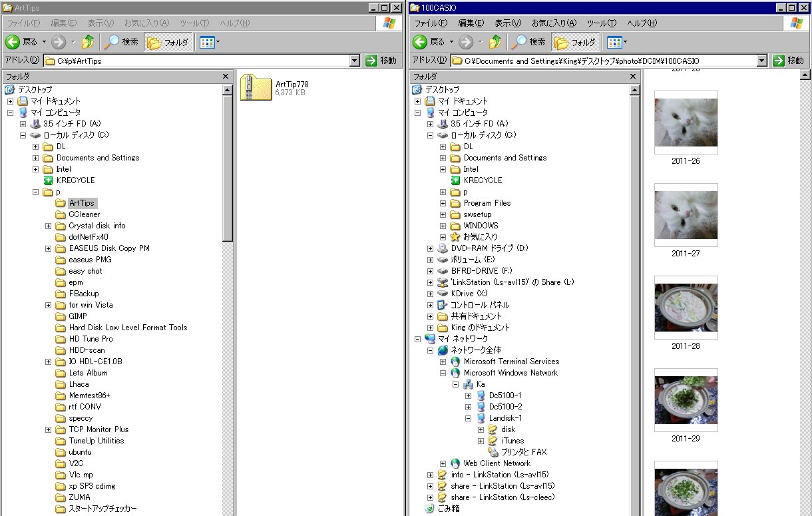Viewport: 812px width, 516px height.
Task: Click the Search magnifier in 100CASIO toolbar
Action: tap(520, 42)
